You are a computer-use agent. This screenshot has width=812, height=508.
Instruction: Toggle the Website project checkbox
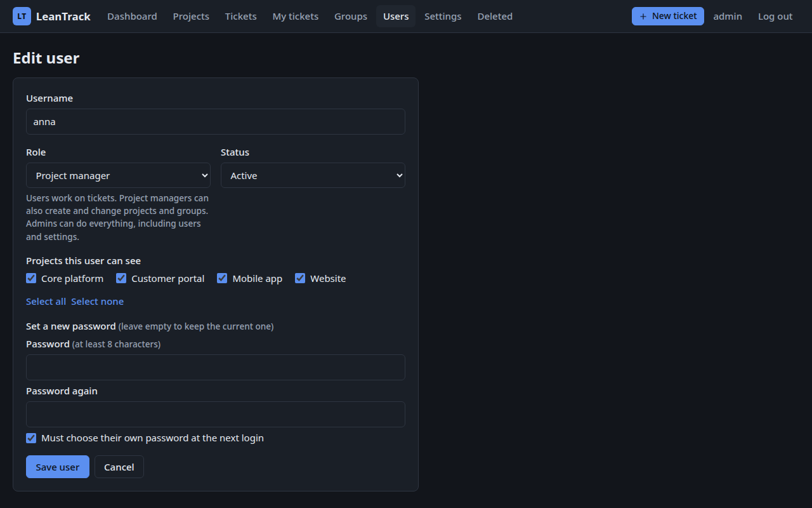[x=300, y=278]
